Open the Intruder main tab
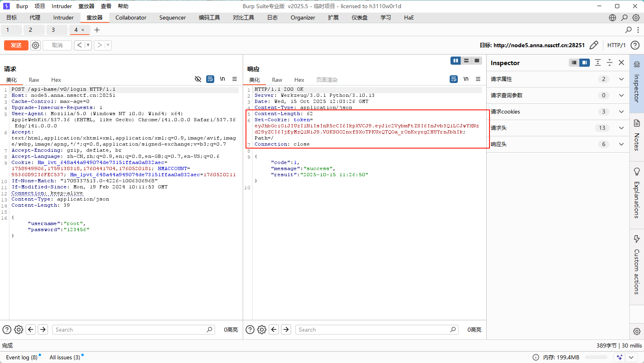The image size is (644, 363). coord(63,17)
